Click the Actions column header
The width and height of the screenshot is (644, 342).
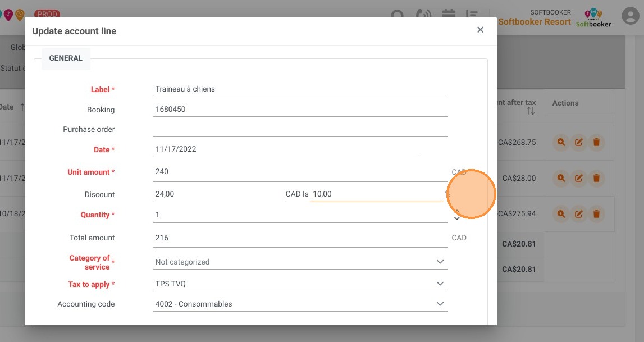[x=565, y=103]
